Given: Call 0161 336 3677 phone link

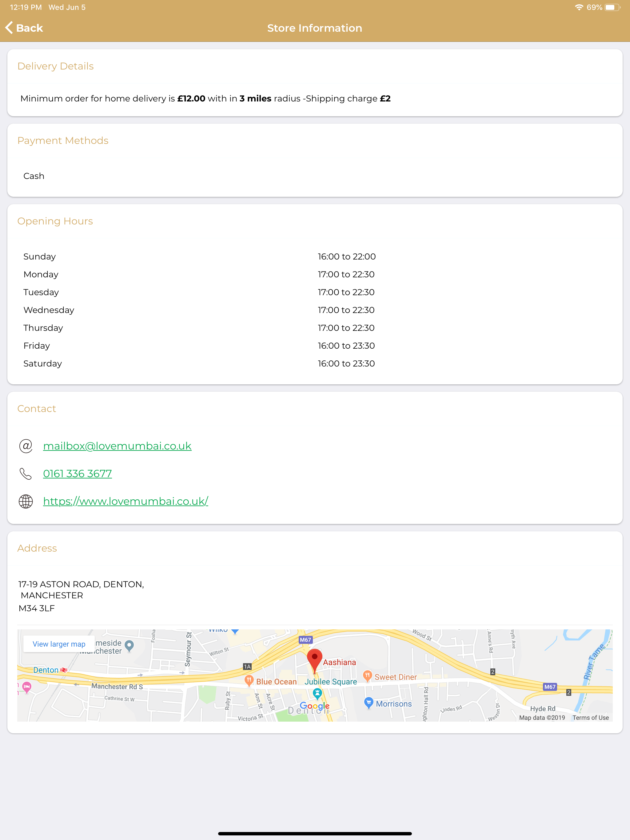Looking at the screenshot, I should click(x=78, y=473).
